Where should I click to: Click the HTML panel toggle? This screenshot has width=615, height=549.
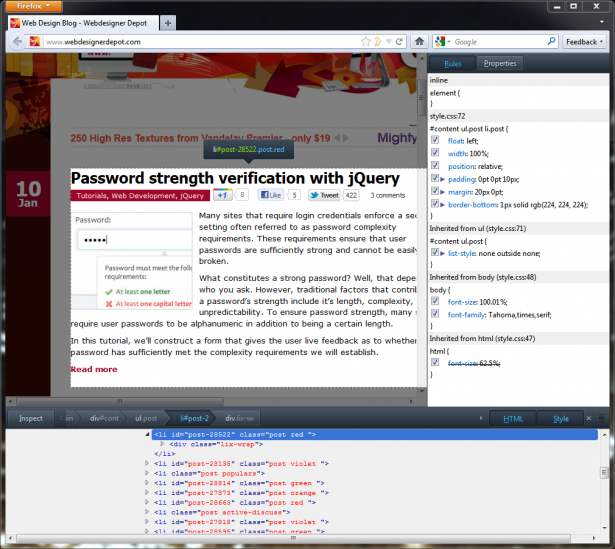[x=513, y=419]
